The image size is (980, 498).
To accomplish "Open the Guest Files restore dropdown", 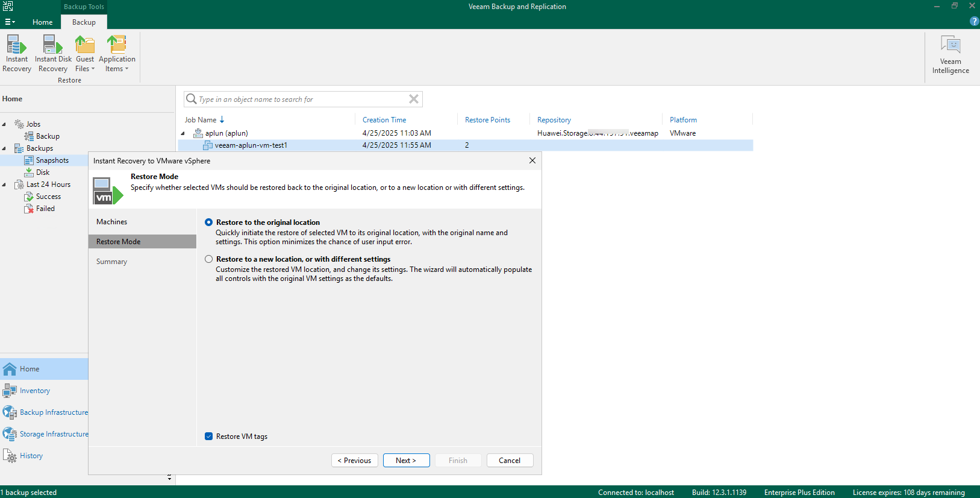I will point(85,54).
